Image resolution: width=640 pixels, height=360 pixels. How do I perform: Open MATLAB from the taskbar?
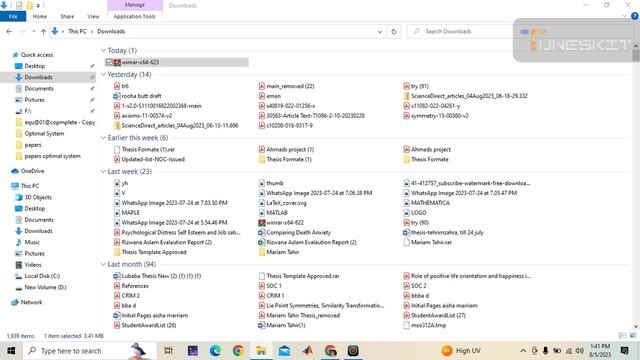click(x=308, y=351)
